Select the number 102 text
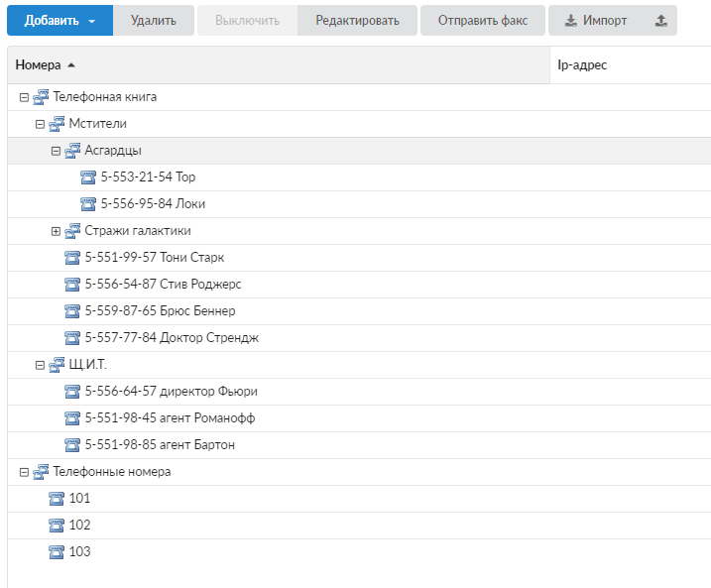711x588 pixels. (x=79, y=525)
